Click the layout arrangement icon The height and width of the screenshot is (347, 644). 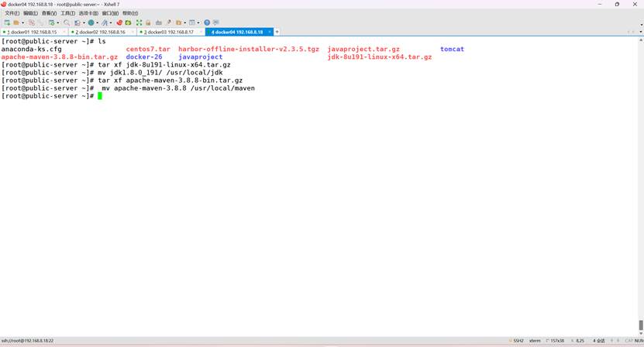[191, 22]
